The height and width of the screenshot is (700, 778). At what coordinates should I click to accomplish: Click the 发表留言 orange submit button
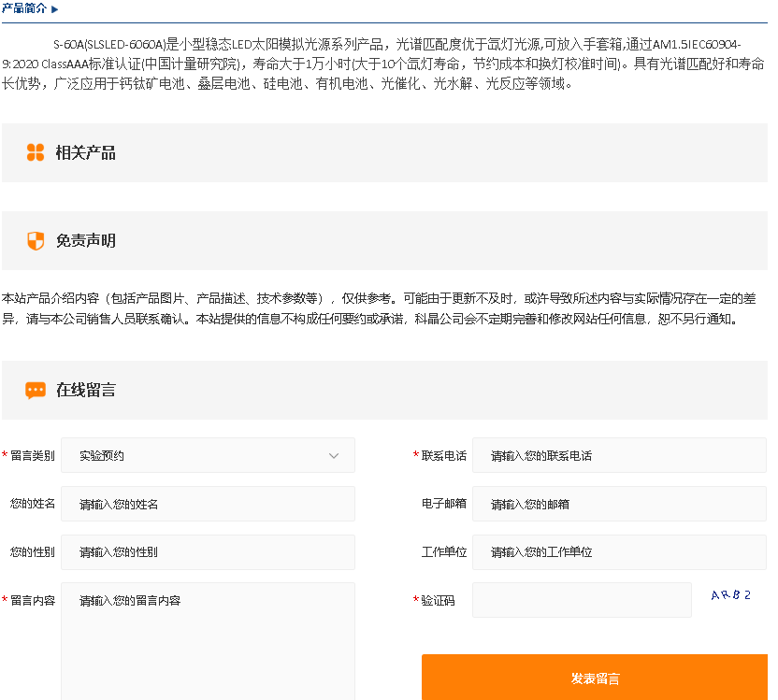click(595, 678)
